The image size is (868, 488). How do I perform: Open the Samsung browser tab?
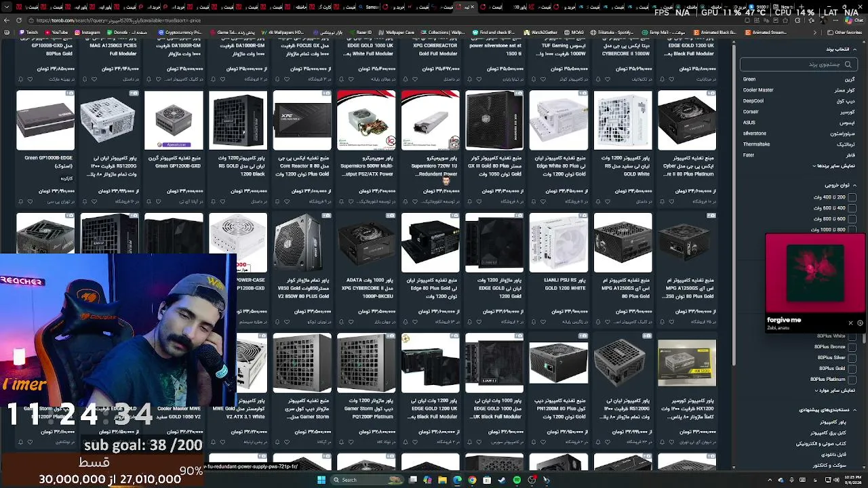pyautogui.click(x=368, y=7)
